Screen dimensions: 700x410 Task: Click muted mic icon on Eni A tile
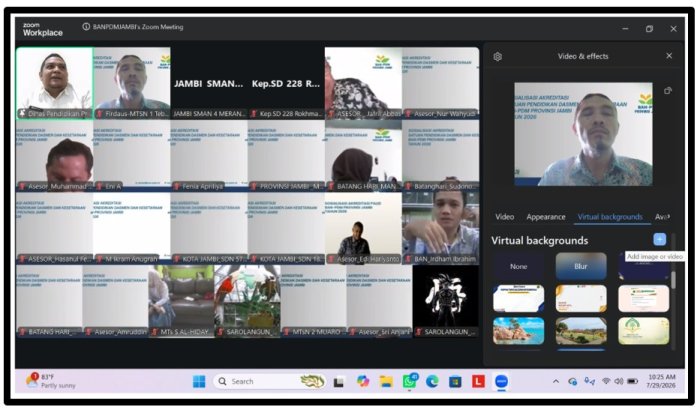[x=99, y=186]
